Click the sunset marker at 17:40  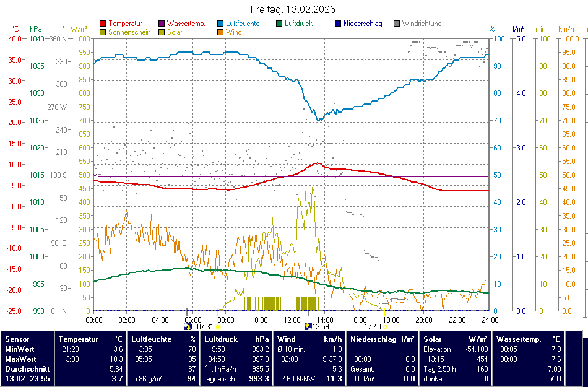click(385, 326)
